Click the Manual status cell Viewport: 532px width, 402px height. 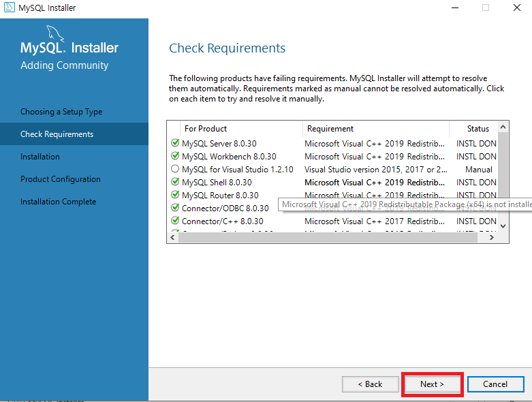479,169
